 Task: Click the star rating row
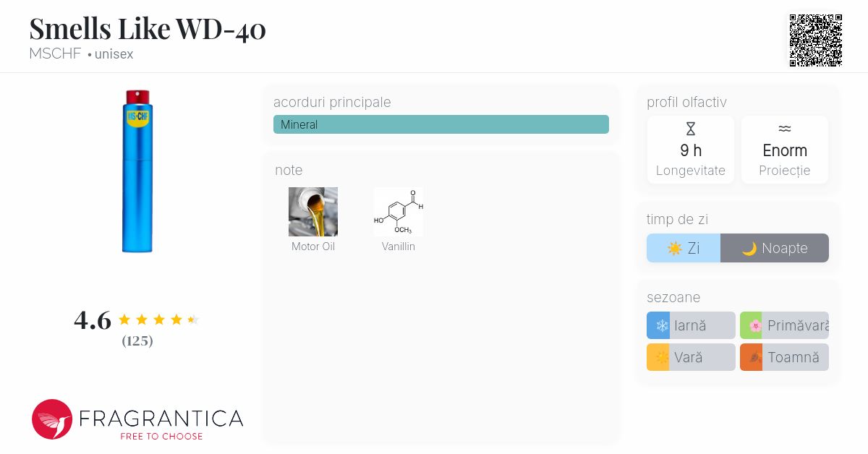point(158,320)
